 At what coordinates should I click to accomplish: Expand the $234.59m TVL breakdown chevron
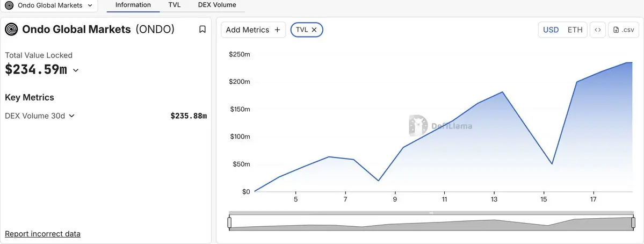[76, 70]
